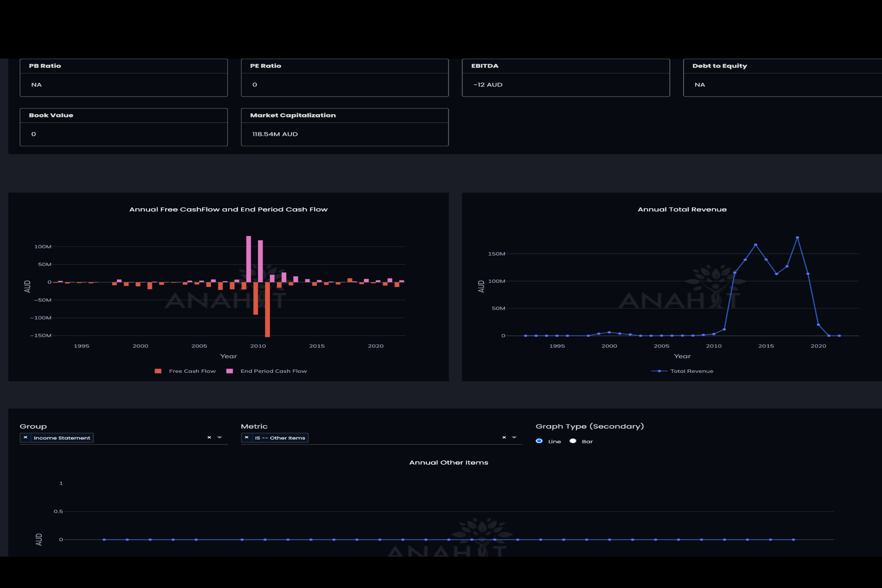Click the clear icon on Metric selector
The height and width of the screenshot is (588, 882).
click(504, 437)
